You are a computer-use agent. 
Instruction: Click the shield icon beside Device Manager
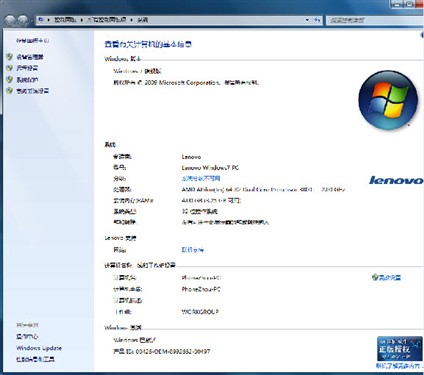click(x=9, y=57)
